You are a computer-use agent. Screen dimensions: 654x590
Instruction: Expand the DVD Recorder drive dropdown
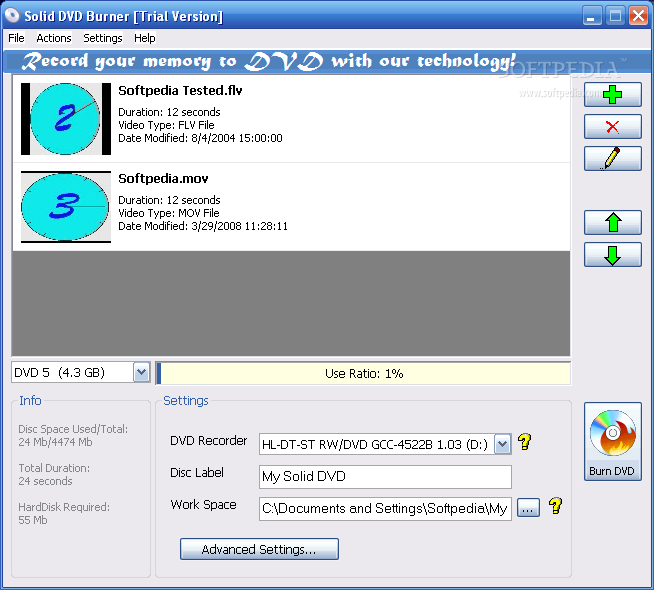[502, 444]
